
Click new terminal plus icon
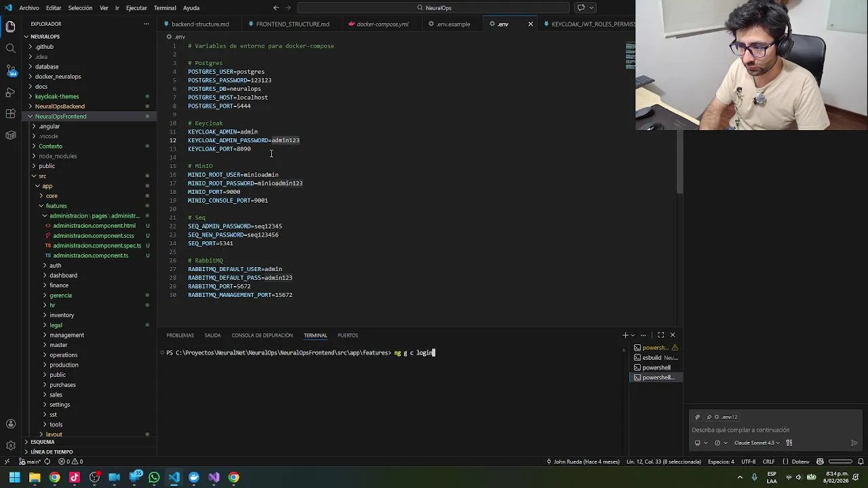coord(625,335)
